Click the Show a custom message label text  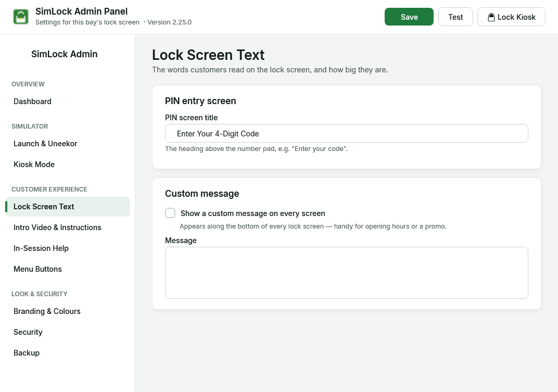[252, 213]
